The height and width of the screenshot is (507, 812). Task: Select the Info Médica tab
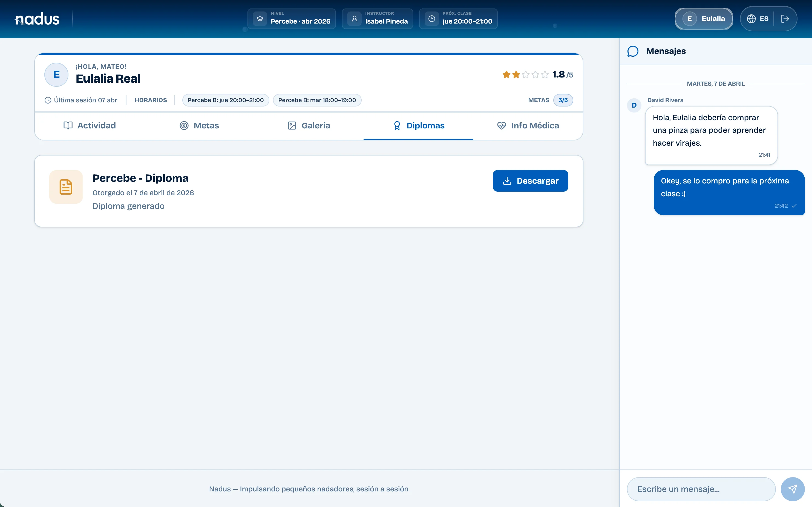(528, 126)
